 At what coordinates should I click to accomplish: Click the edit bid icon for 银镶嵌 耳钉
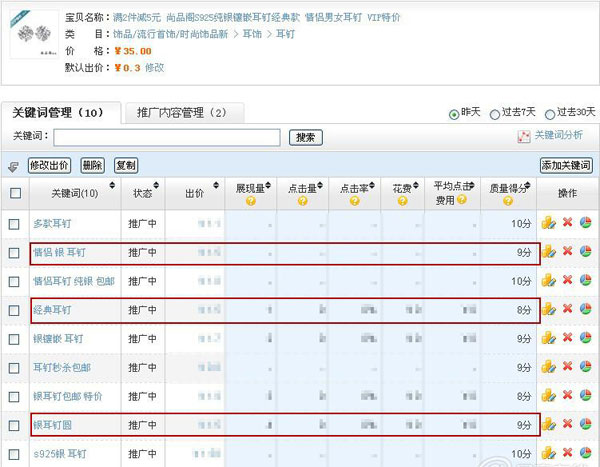coord(549,339)
